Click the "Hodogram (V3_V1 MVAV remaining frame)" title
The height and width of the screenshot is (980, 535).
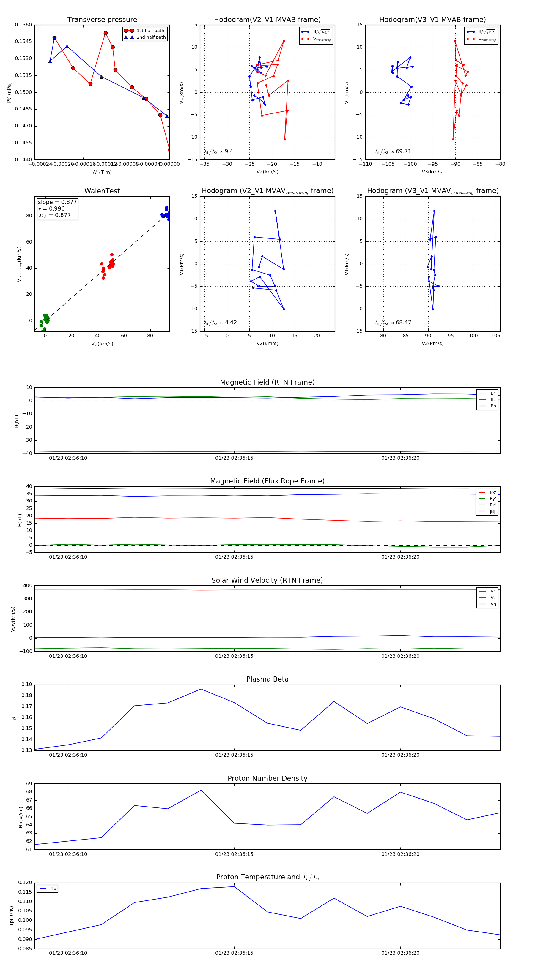tap(432, 191)
